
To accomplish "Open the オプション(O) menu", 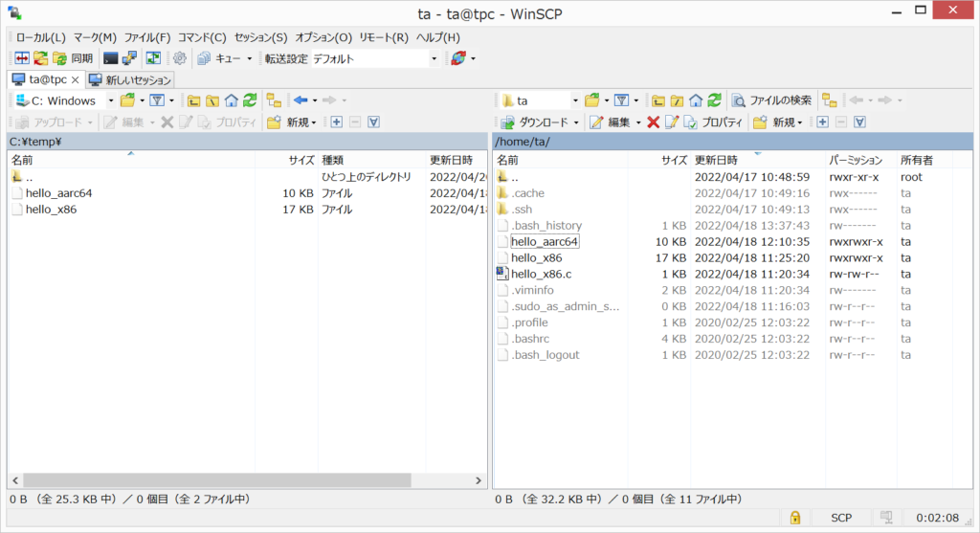I will 323,37.
